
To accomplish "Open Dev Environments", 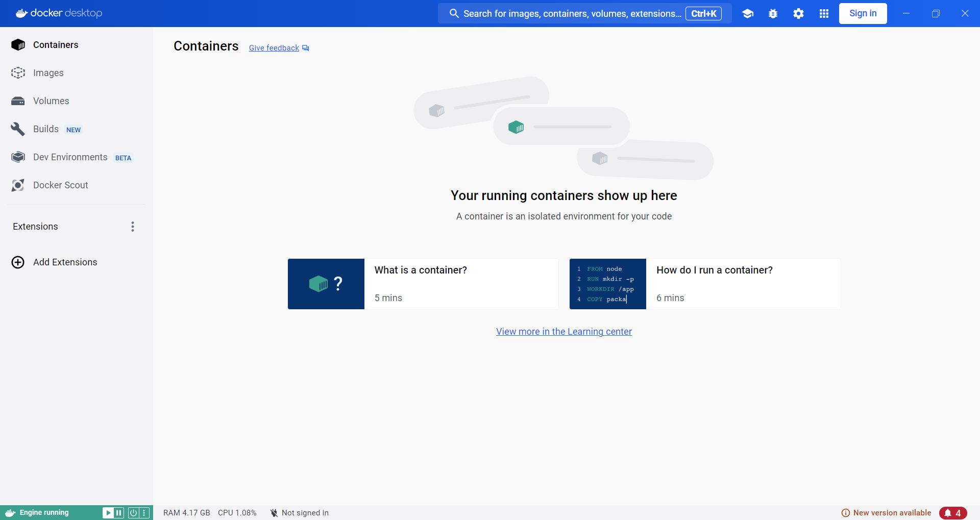I will (69, 157).
